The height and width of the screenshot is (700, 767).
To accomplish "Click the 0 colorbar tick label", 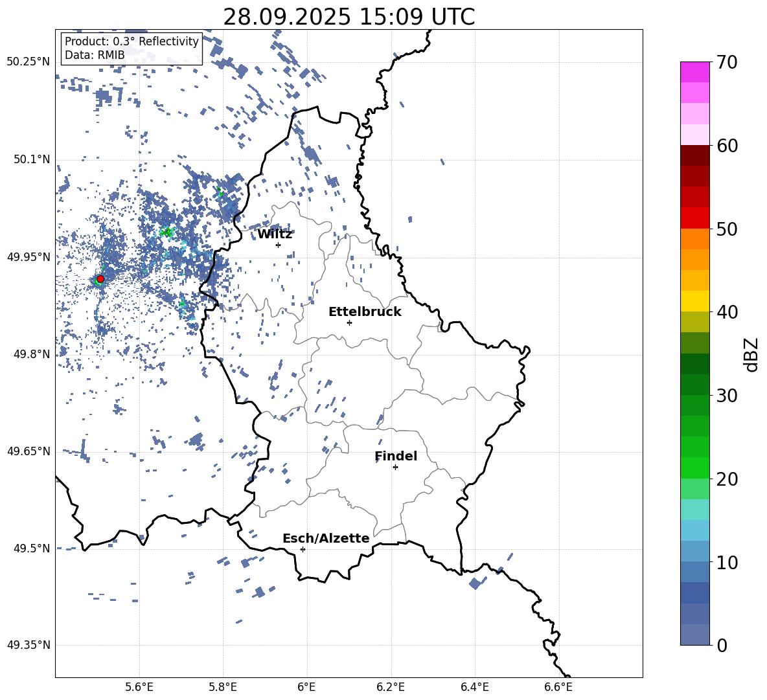I will (722, 646).
